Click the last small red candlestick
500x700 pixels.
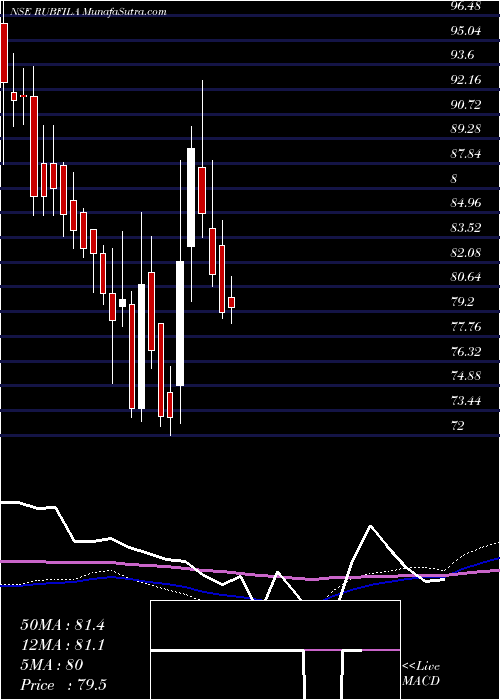click(231, 302)
